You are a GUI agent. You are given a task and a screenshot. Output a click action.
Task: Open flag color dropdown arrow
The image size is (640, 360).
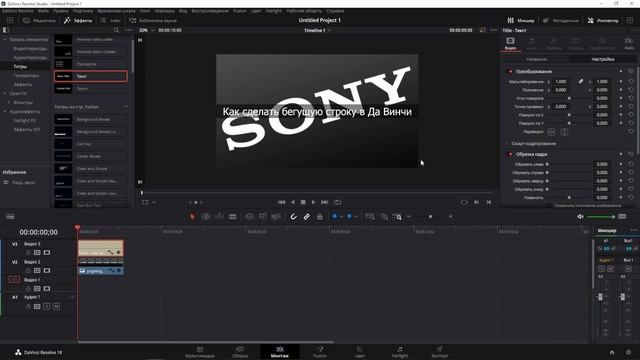coord(341,216)
